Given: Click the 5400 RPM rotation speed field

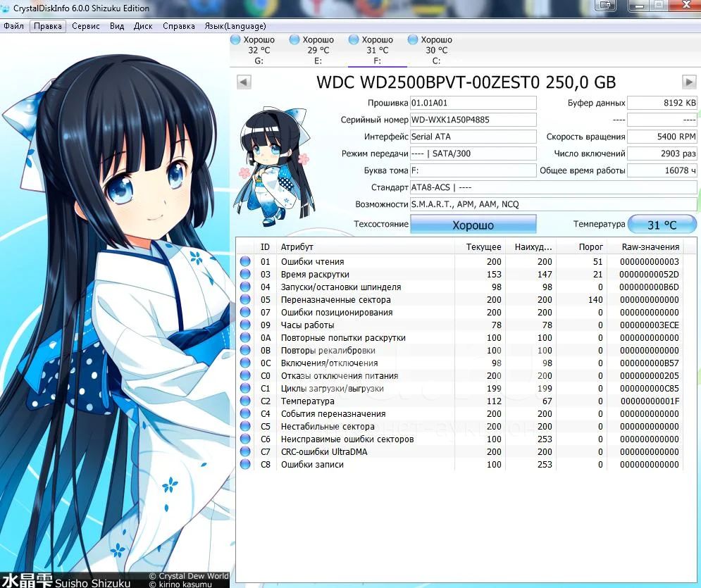Looking at the screenshot, I should point(662,137).
